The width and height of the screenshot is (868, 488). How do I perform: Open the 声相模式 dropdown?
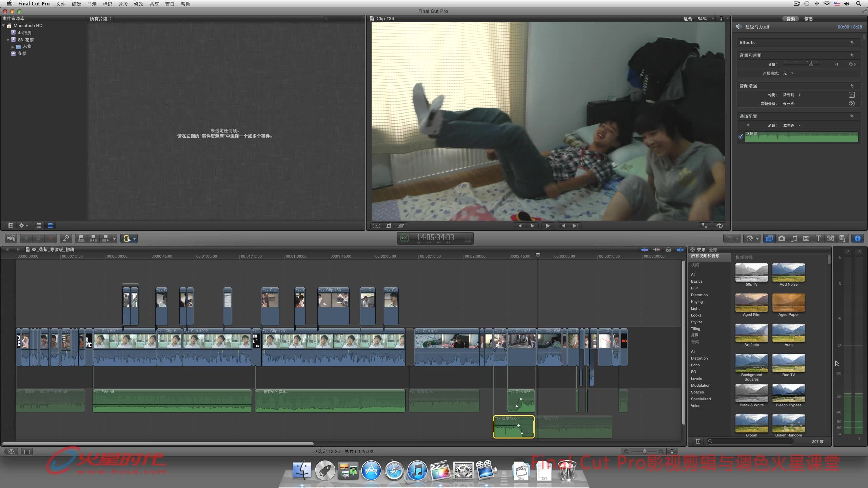click(x=788, y=73)
